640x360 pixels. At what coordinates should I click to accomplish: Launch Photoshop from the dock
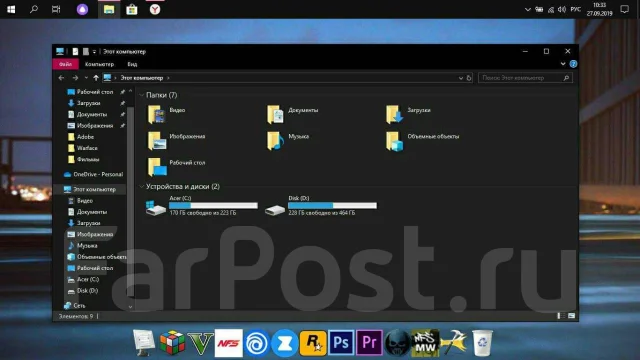341,342
